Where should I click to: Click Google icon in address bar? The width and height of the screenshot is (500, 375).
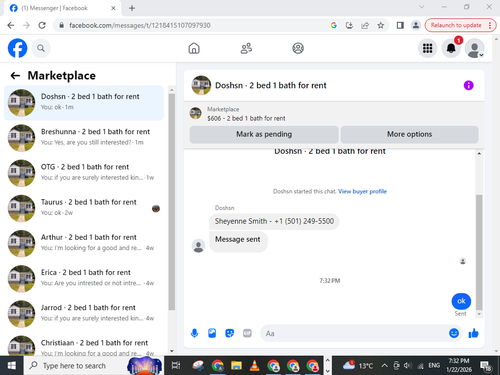pos(334,25)
